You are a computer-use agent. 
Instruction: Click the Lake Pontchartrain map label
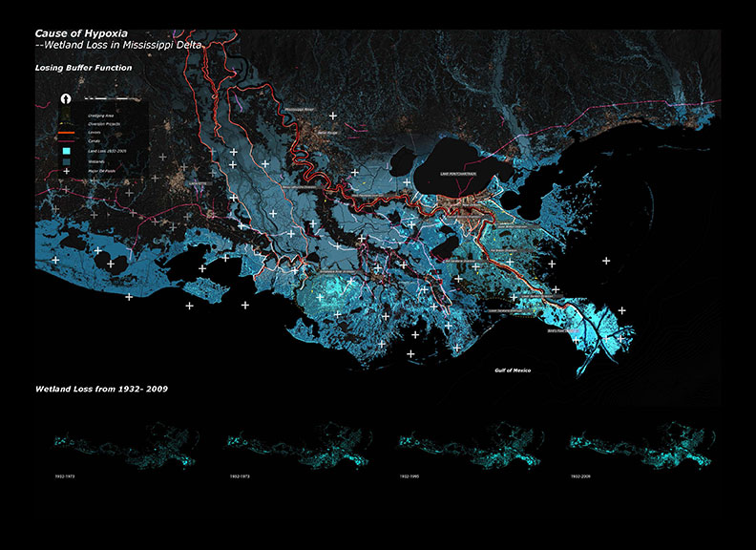coord(458,175)
